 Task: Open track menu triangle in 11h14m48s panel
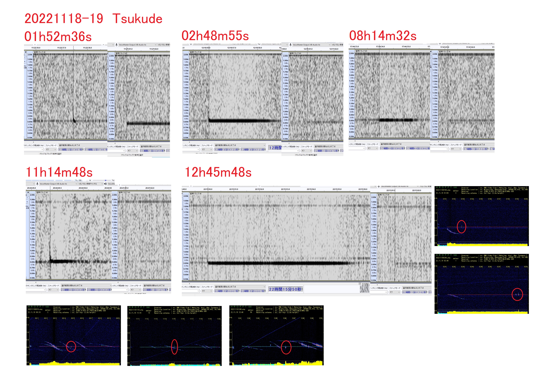[28, 193]
